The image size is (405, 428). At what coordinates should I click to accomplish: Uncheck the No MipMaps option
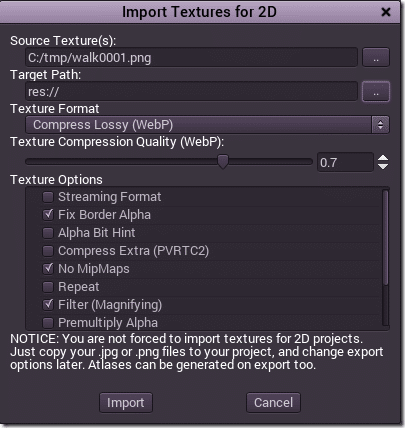pos(48,269)
